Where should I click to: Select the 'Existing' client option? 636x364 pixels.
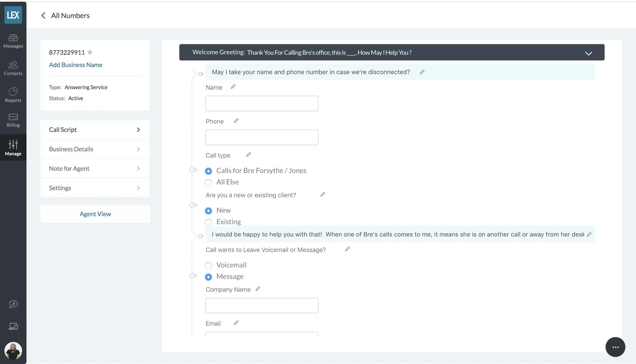point(208,222)
